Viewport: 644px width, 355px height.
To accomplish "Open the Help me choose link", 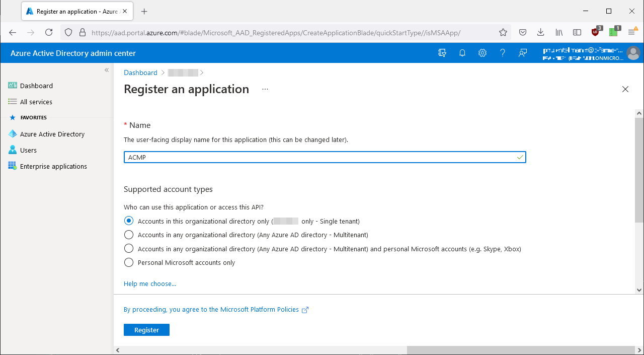I will click(x=149, y=283).
